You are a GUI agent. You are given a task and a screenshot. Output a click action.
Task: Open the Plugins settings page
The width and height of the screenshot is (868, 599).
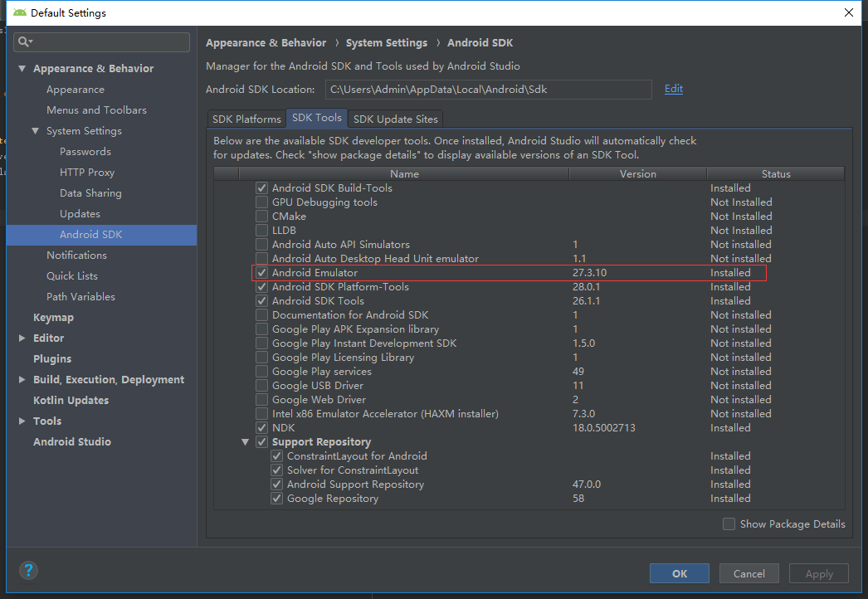[x=52, y=358]
